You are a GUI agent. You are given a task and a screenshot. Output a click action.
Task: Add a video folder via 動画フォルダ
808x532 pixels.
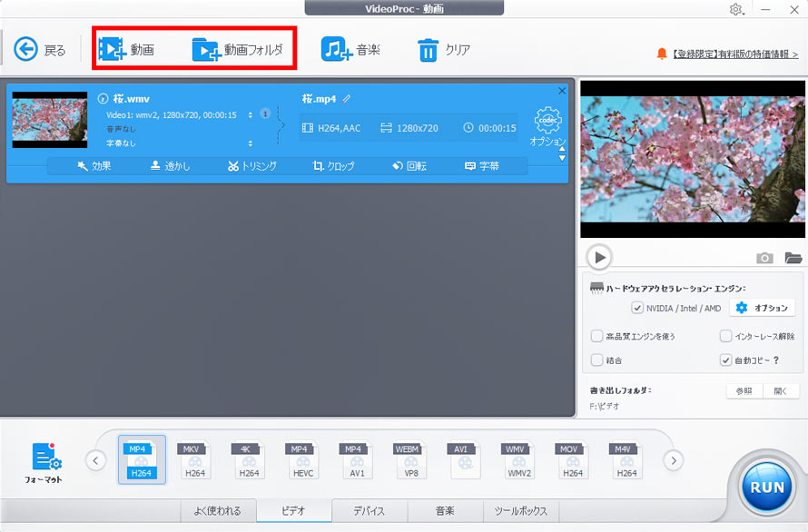click(237, 50)
